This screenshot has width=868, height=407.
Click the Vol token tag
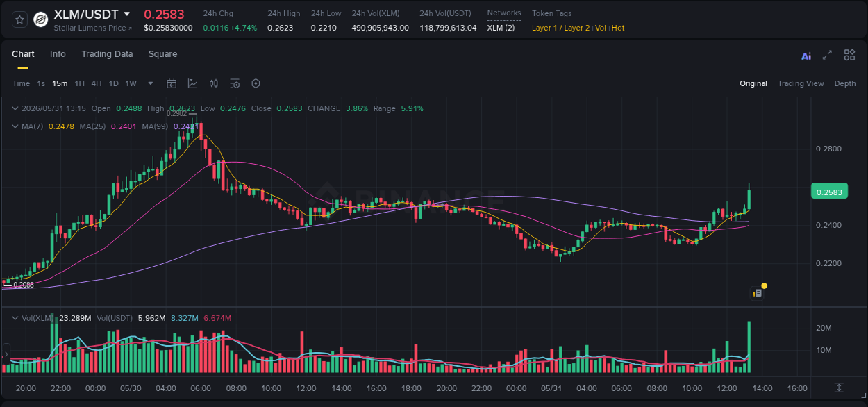click(x=601, y=28)
